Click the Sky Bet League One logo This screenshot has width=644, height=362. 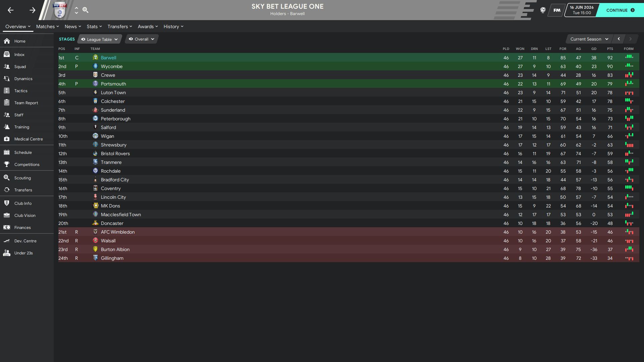(x=60, y=10)
